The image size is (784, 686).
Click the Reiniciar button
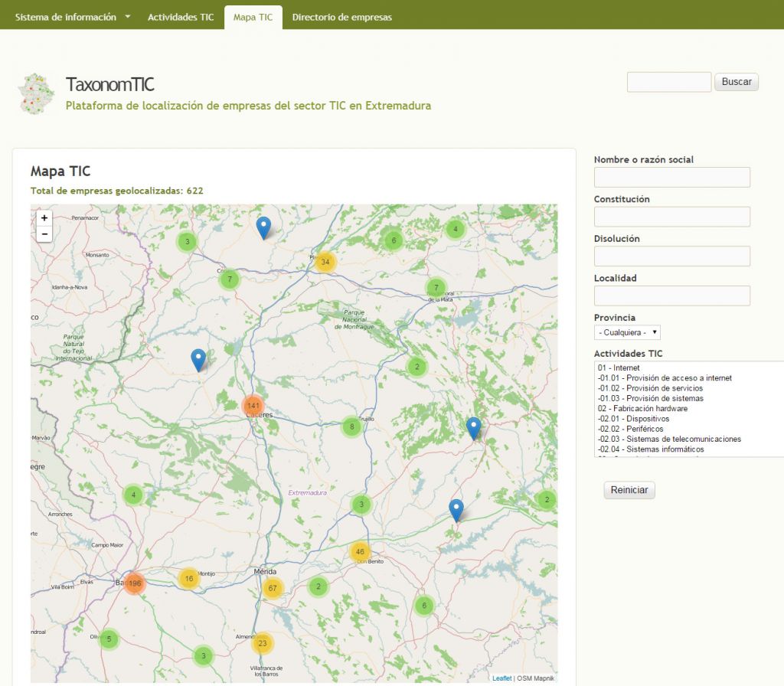[629, 490]
